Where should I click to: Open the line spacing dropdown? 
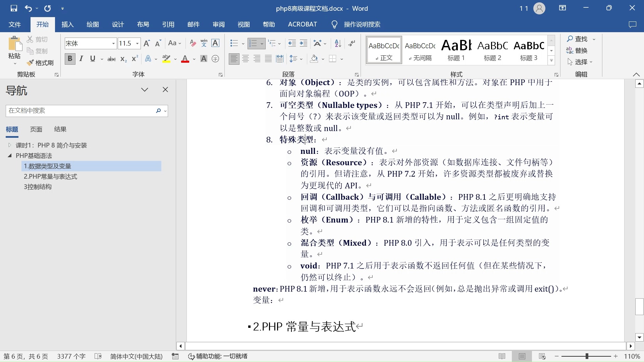(300, 59)
